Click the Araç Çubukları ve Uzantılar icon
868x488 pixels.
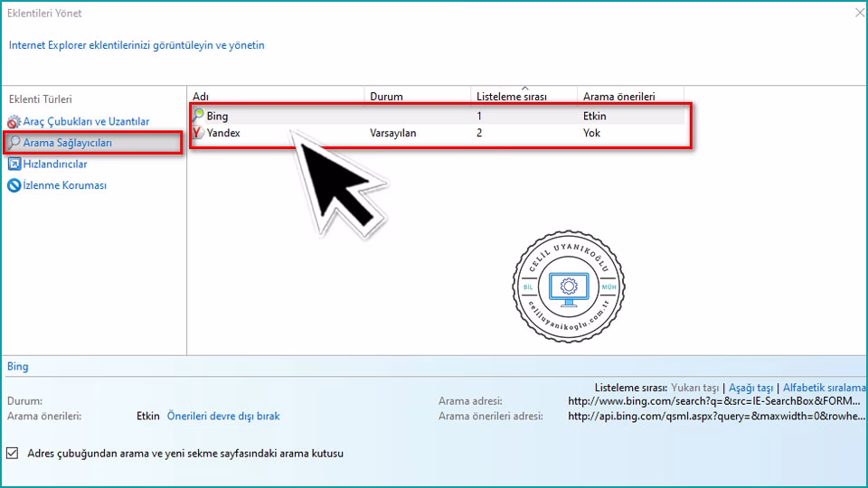click(x=14, y=122)
